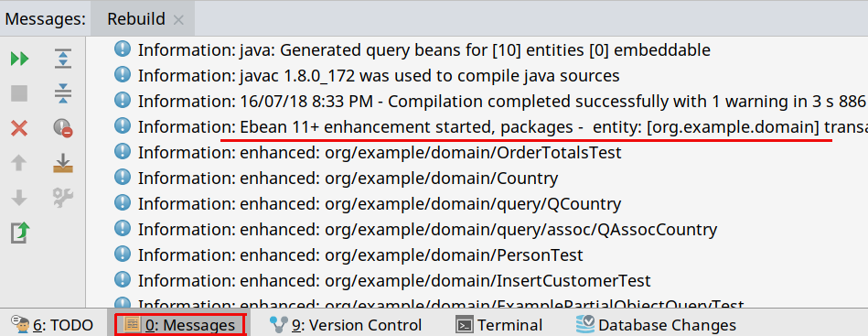Image resolution: width=868 pixels, height=336 pixels.
Task: Click the info icon beside 'Ebean 11+ enhancement'
Action: (x=122, y=125)
